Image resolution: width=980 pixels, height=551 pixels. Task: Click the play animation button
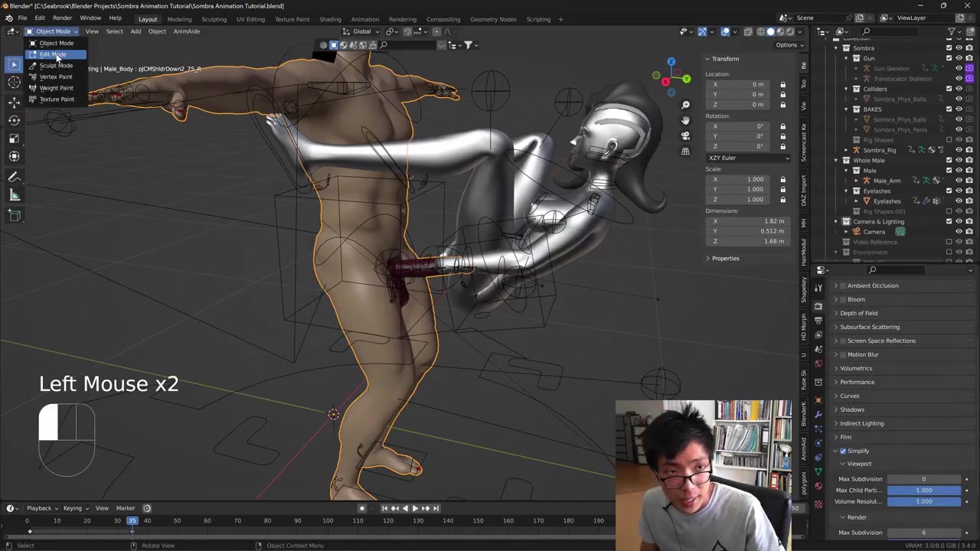coord(415,508)
